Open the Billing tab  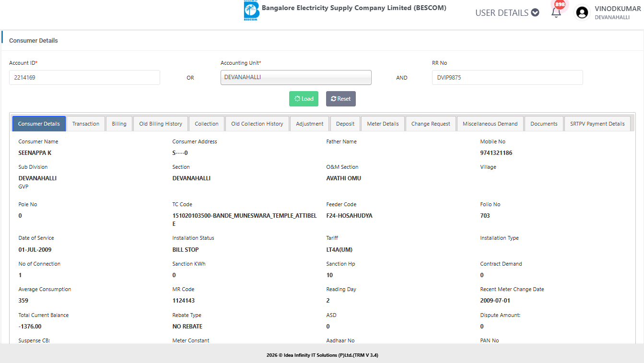coord(119,124)
